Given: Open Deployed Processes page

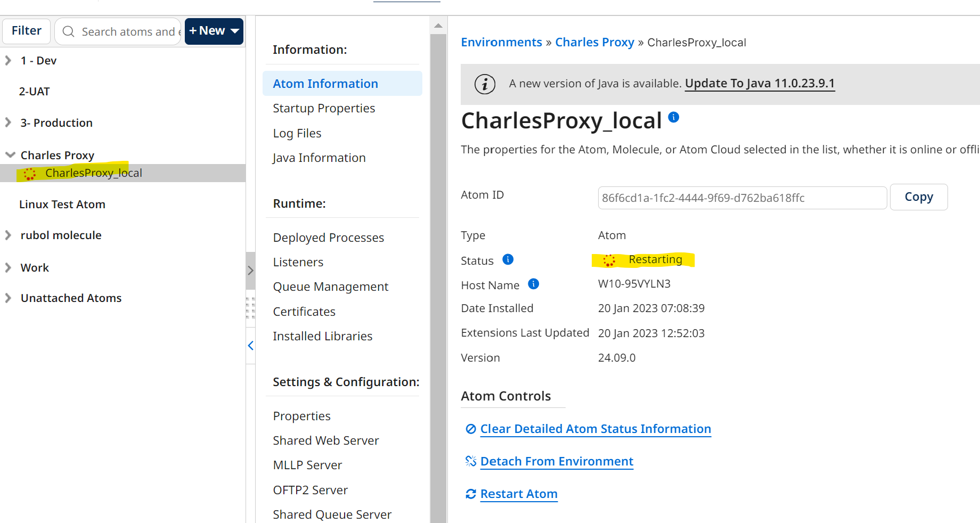Looking at the screenshot, I should (x=328, y=238).
